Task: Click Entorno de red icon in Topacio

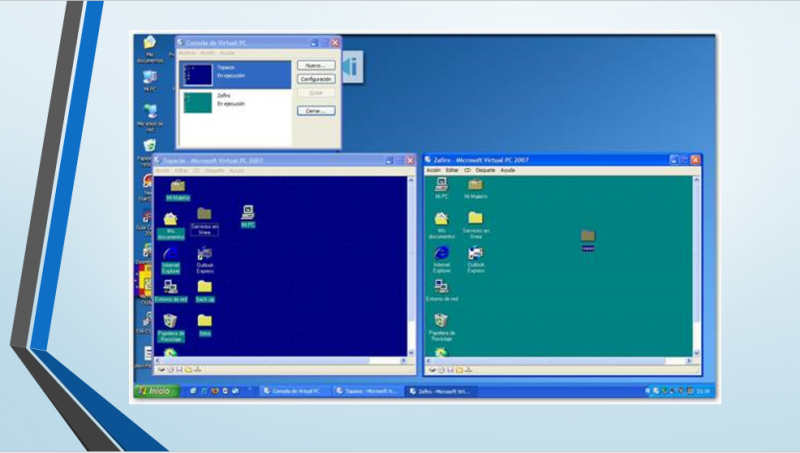Action: 170,291
